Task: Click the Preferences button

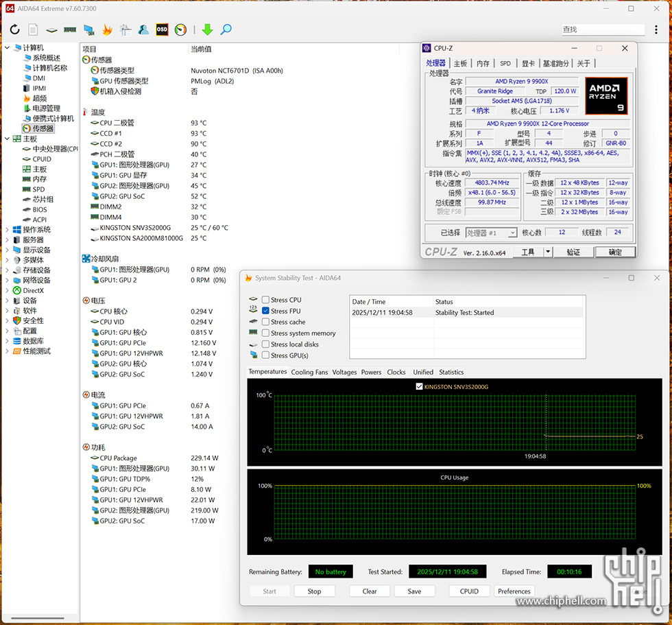Action: pos(514,591)
